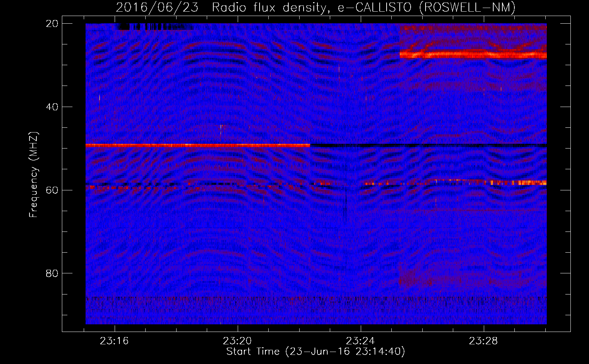This screenshot has height=364, width=589.
Task: Click the frequency tick label '80'
Action: click(52, 273)
